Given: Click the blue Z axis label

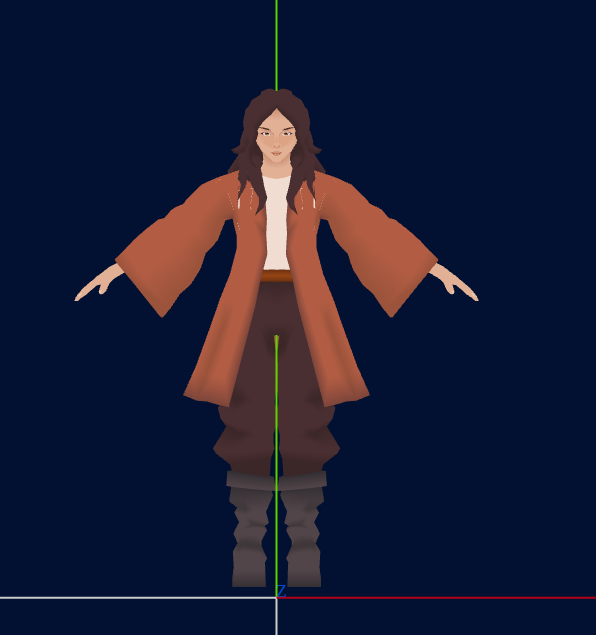Looking at the screenshot, I should (x=281, y=591).
